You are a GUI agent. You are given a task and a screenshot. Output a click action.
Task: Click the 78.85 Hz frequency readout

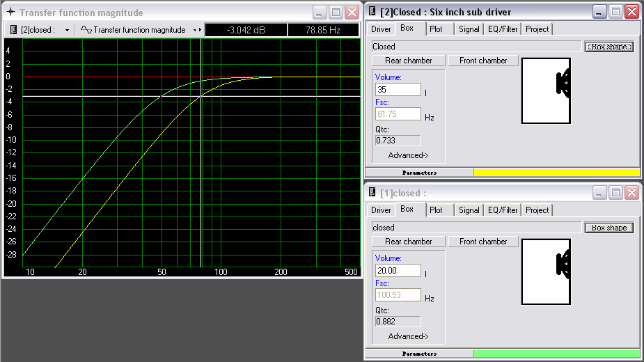click(323, 30)
